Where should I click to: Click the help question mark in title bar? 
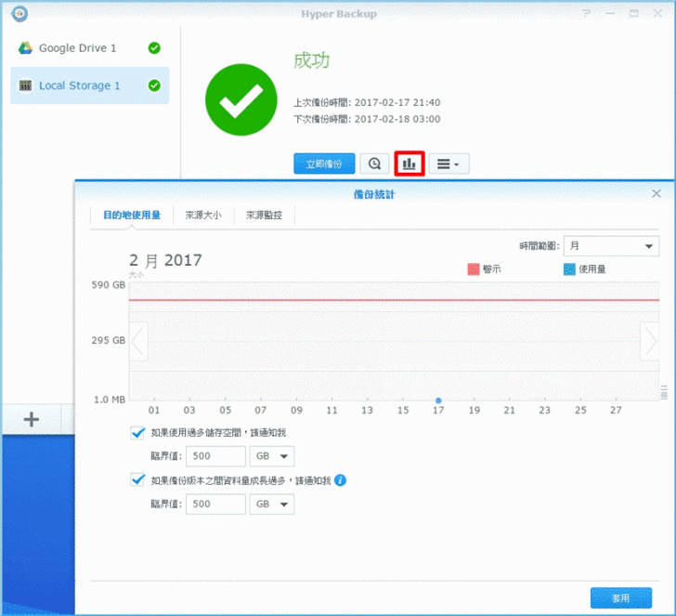[x=585, y=14]
